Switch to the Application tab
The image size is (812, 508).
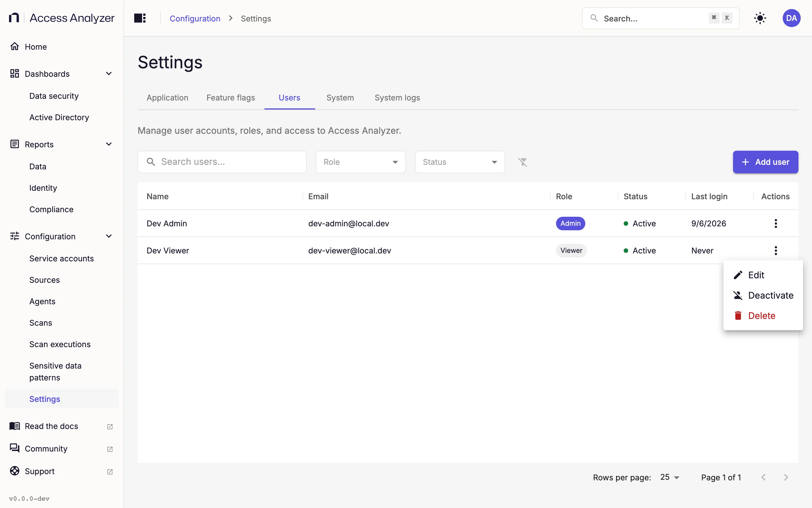point(167,98)
